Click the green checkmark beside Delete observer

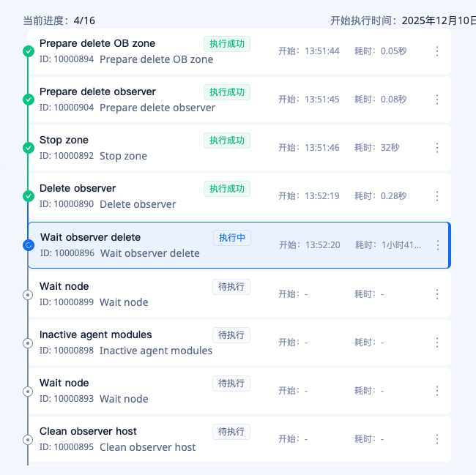(x=29, y=196)
